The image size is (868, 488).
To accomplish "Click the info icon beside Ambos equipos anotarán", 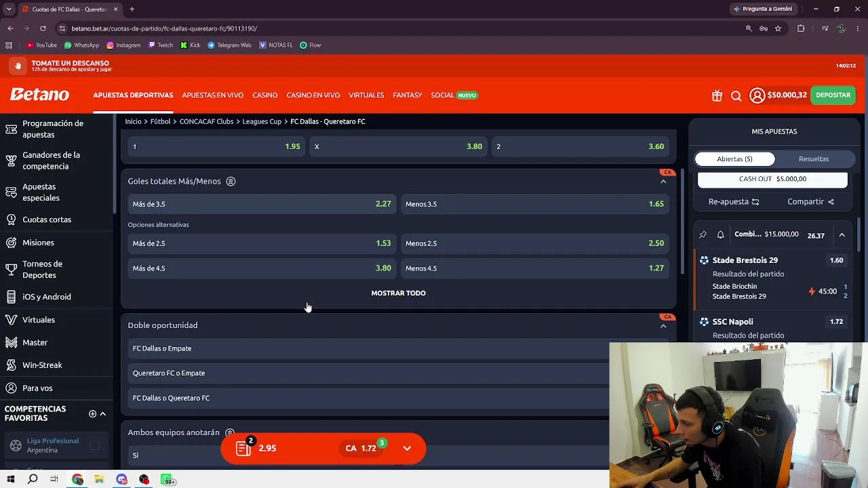I will click(229, 432).
